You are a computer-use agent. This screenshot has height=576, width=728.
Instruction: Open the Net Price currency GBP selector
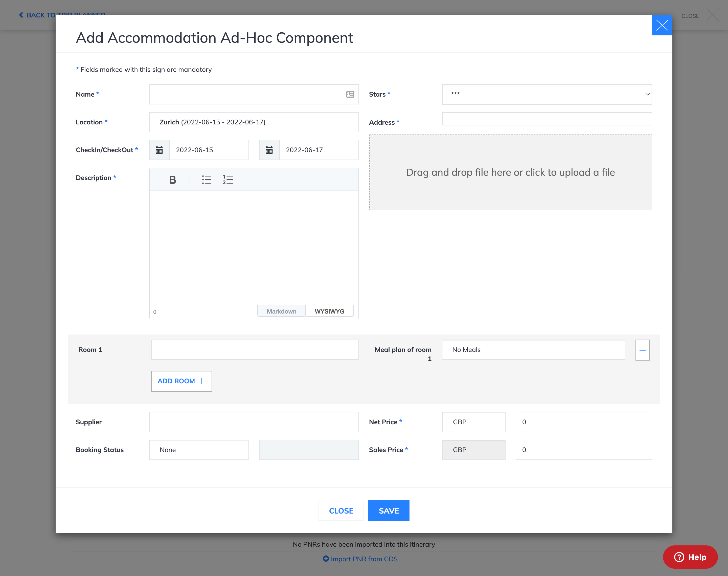click(473, 422)
